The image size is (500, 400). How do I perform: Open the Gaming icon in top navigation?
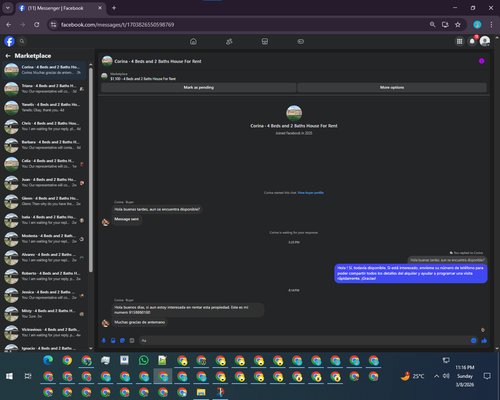[x=301, y=41]
